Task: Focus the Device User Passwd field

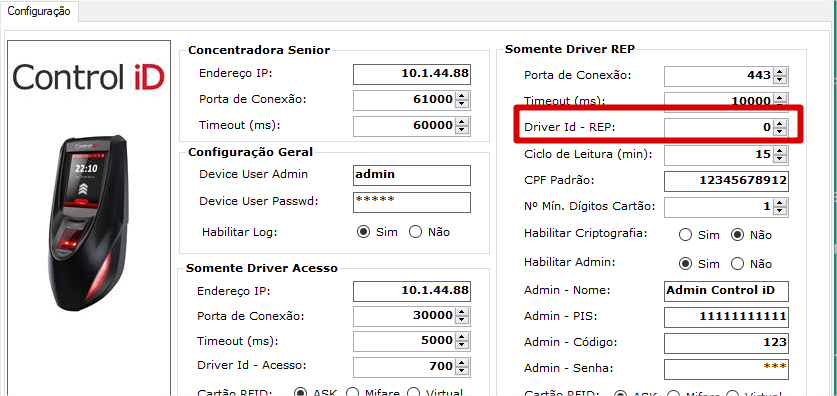Action: coord(412,202)
